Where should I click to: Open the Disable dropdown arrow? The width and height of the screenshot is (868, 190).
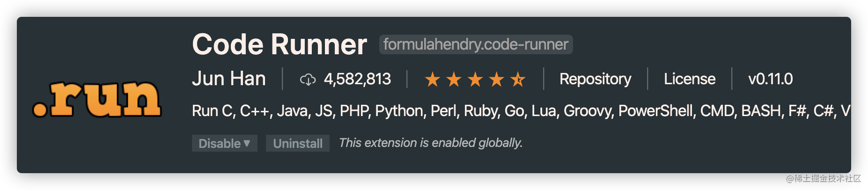247,143
